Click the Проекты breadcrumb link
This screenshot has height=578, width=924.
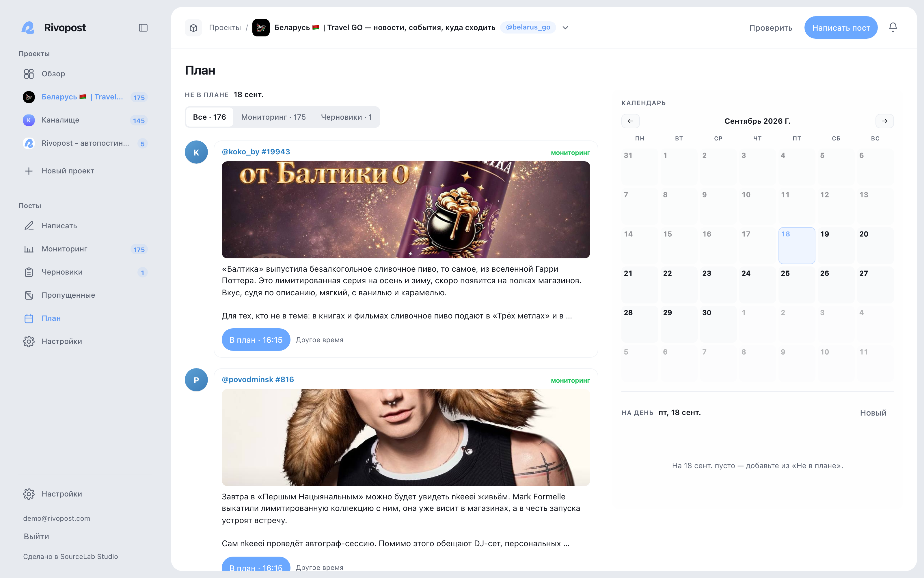click(x=225, y=27)
